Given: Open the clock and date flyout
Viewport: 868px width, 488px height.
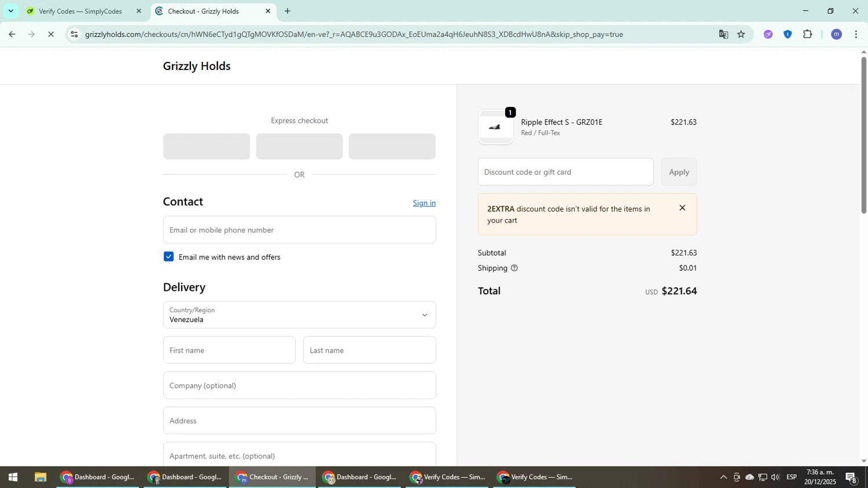Looking at the screenshot, I should click(x=820, y=478).
